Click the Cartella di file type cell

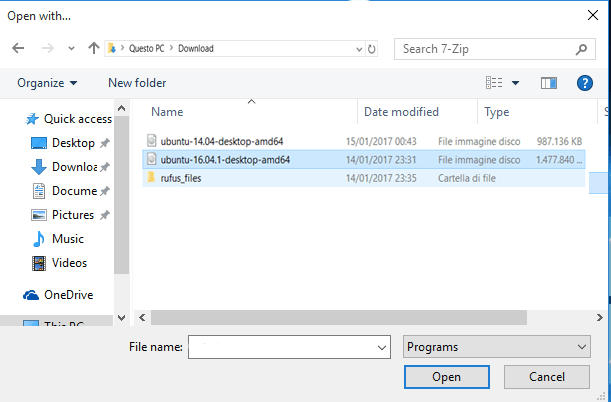coord(467,178)
